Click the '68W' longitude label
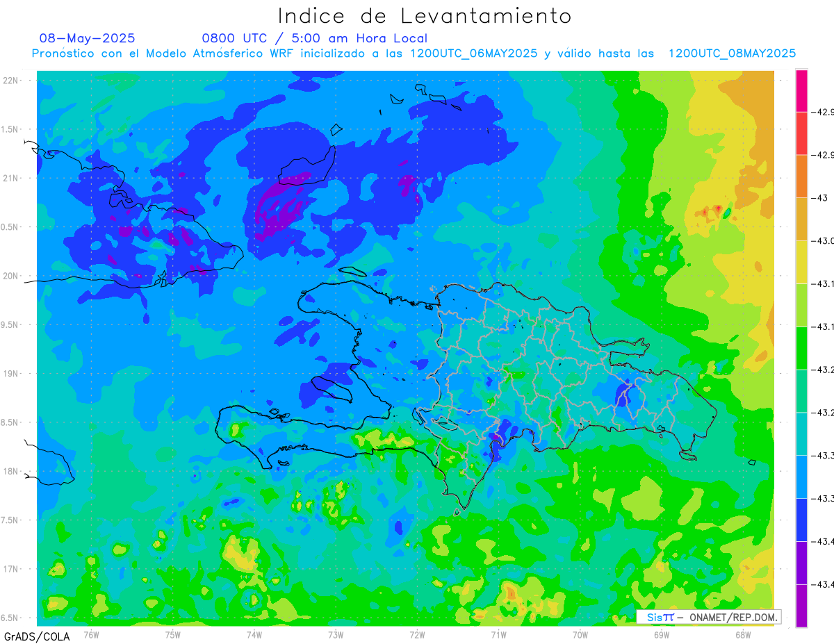 click(743, 634)
